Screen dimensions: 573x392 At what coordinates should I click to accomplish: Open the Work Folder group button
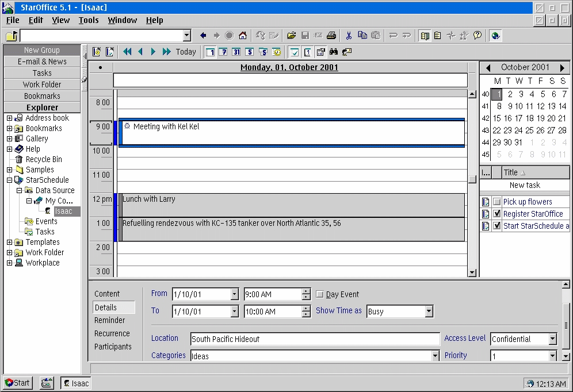(x=42, y=84)
